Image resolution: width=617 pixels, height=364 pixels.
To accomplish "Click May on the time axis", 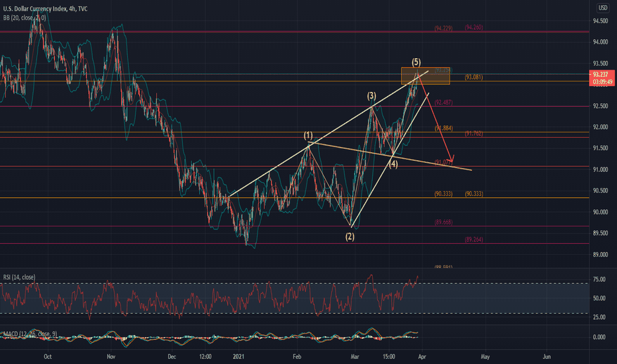I will coord(485,357).
